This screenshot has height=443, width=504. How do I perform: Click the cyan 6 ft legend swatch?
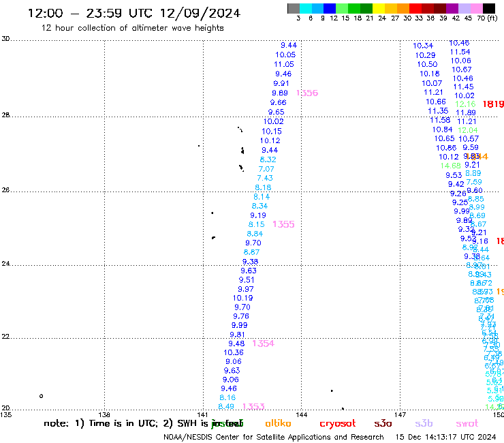pos(306,8)
